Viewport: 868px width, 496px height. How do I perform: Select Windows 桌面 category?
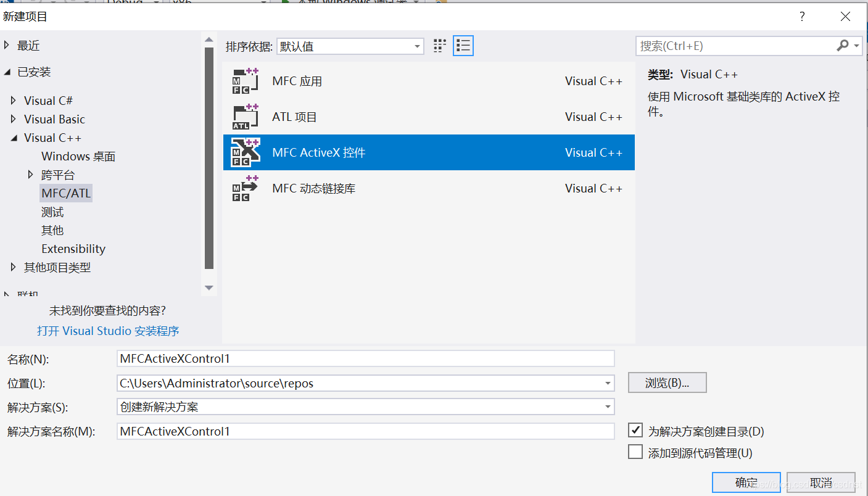78,156
